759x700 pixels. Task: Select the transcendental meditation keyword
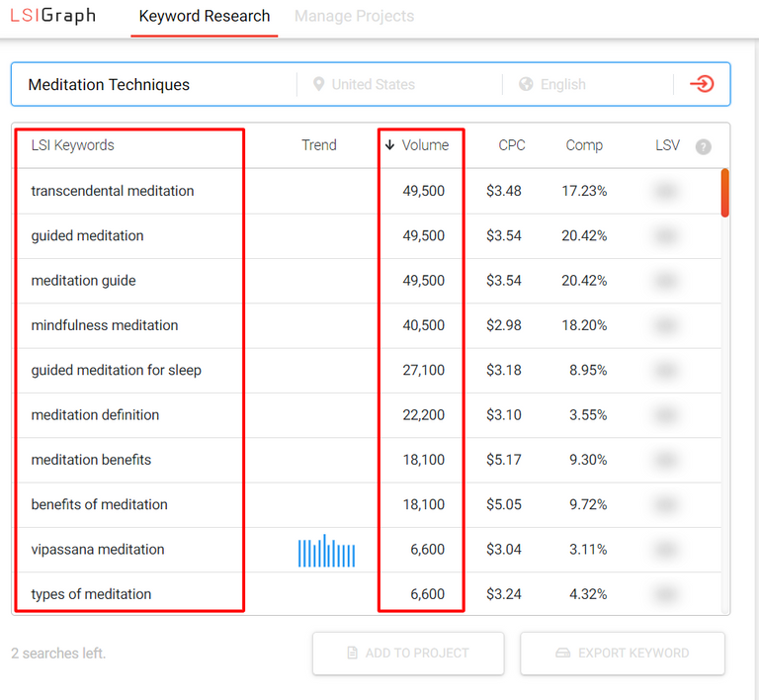tap(113, 191)
